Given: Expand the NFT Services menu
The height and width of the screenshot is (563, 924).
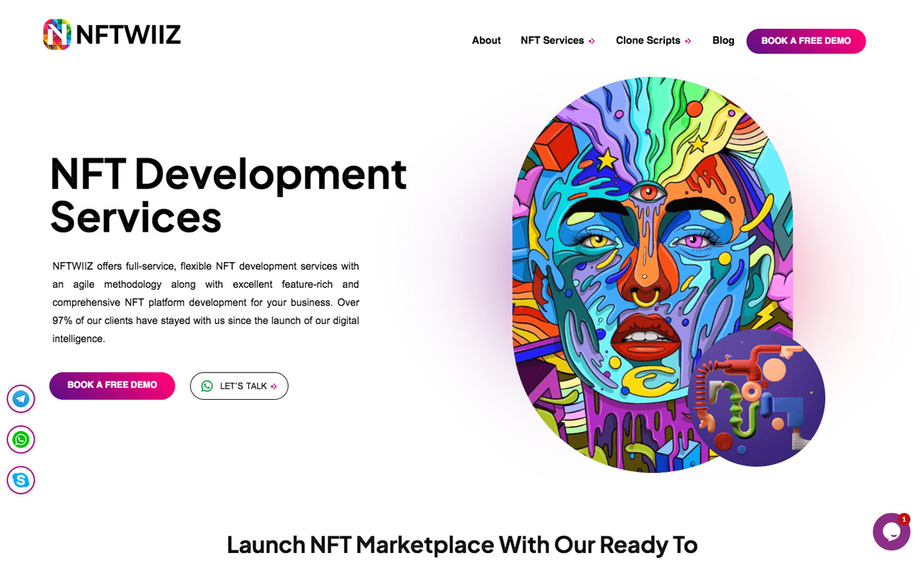Looking at the screenshot, I should tap(557, 40).
